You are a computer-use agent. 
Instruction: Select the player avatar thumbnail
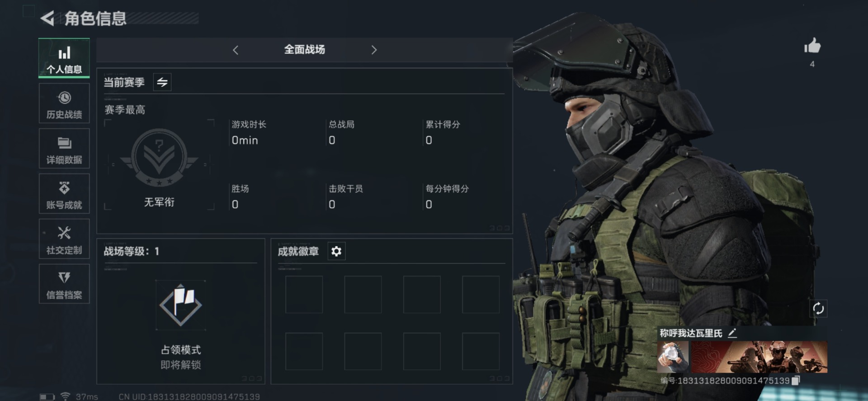[673, 357]
